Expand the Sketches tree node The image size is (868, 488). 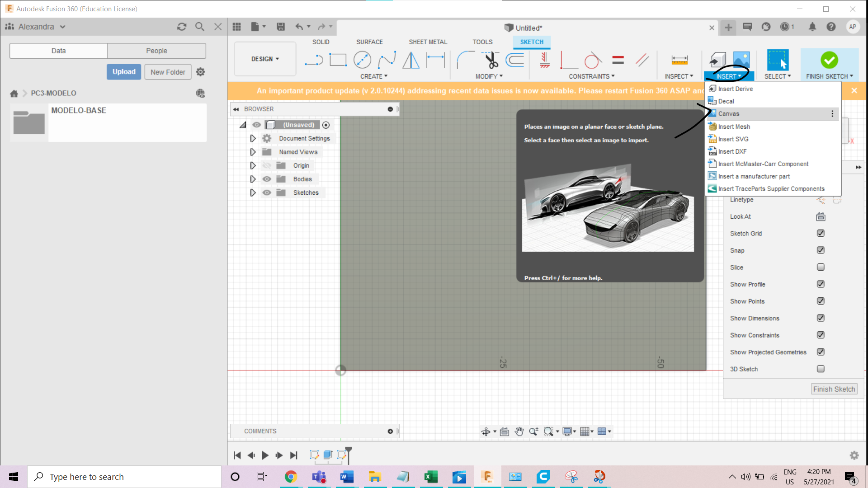[253, 193]
